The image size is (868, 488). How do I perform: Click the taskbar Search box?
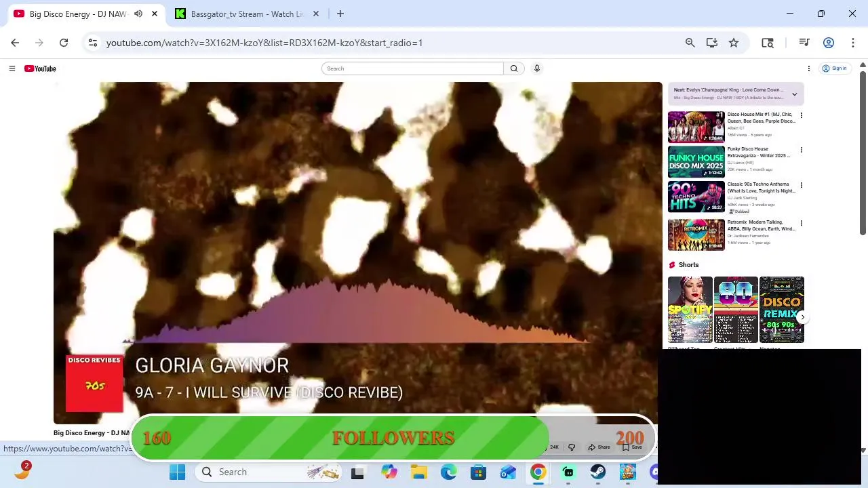pyautogui.click(x=270, y=472)
